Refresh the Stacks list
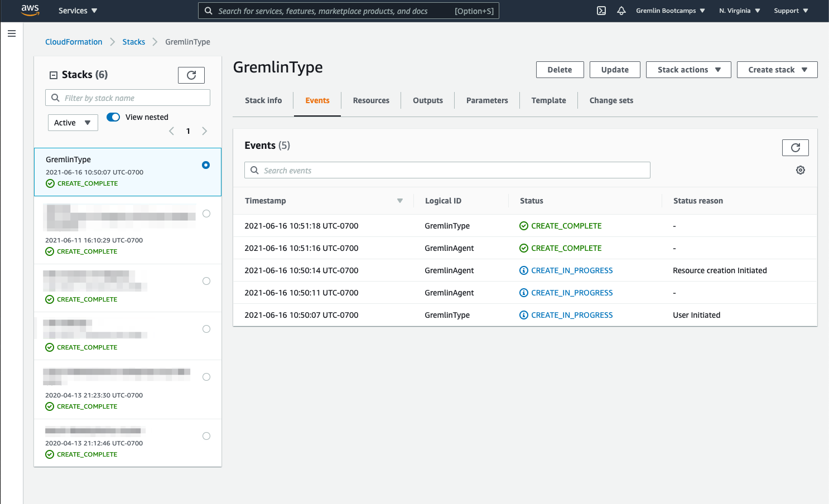 (x=191, y=75)
